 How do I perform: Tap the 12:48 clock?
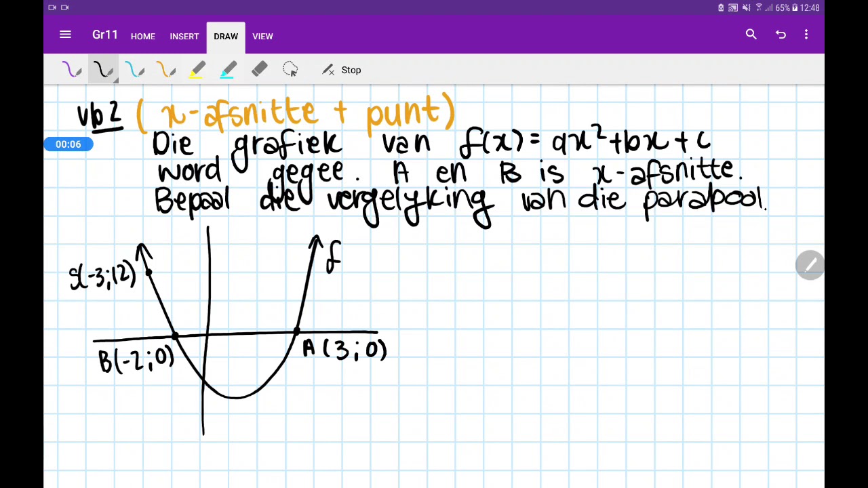tap(810, 7)
